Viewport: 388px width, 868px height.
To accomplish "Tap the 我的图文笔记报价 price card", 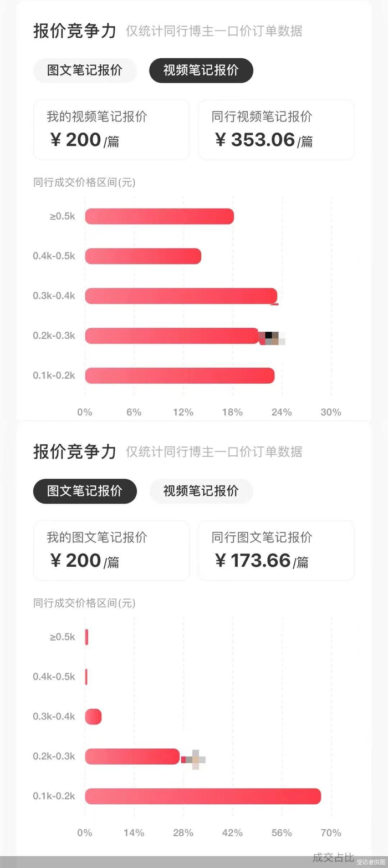I will click(x=111, y=550).
